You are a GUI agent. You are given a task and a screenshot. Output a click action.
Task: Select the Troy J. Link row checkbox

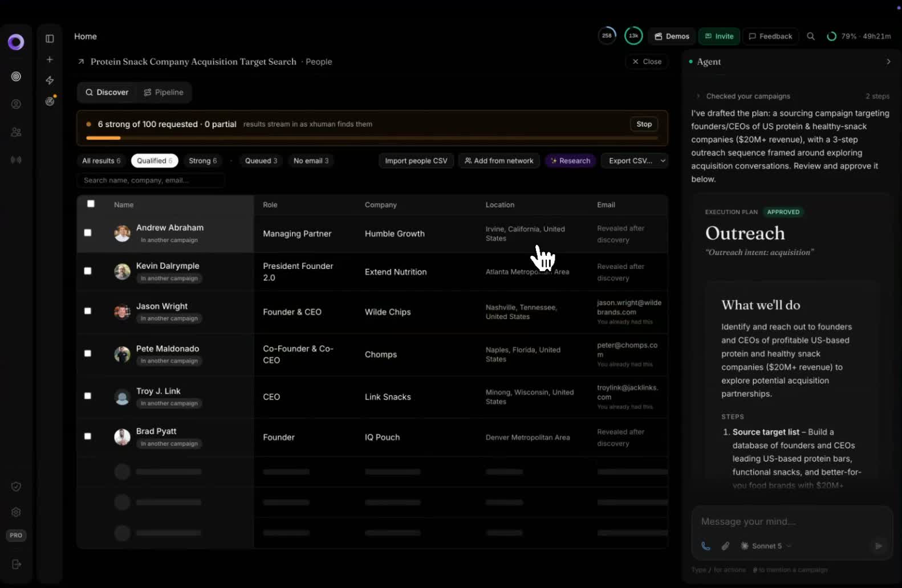pos(88,396)
